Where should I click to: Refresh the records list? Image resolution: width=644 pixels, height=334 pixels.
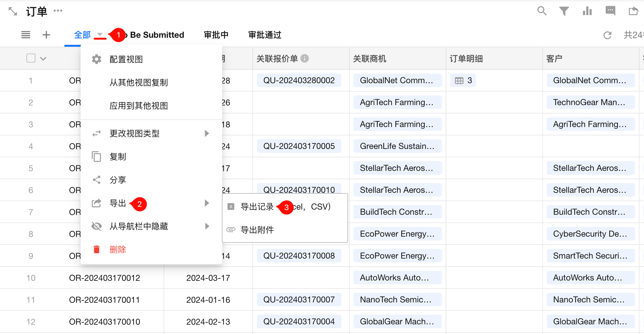(607, 35)
